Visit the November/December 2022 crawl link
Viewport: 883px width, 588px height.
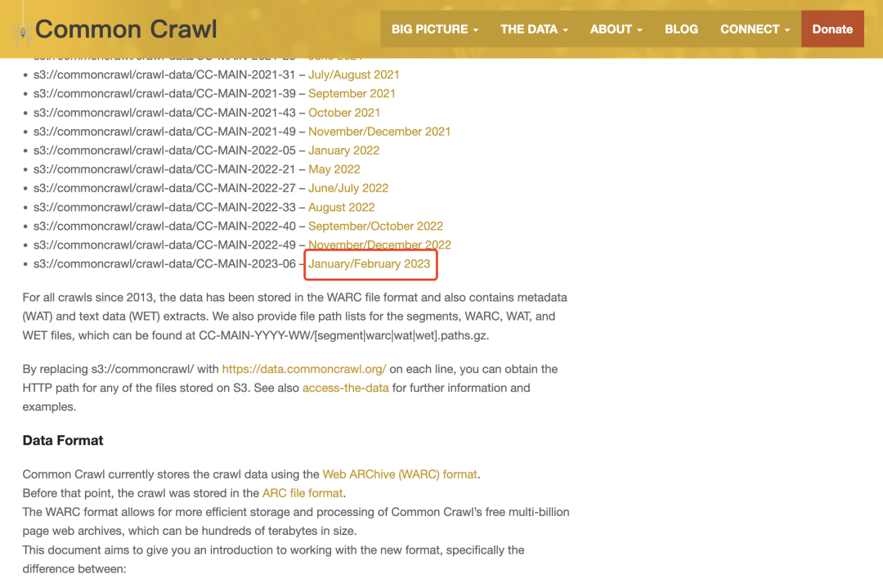379,245
